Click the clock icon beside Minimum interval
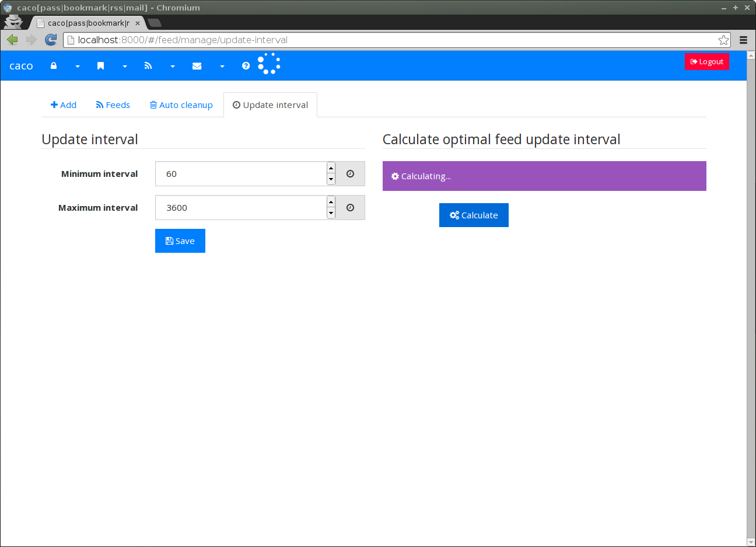Viewport: 756px width, 547px height. click(x=350, y=174)
